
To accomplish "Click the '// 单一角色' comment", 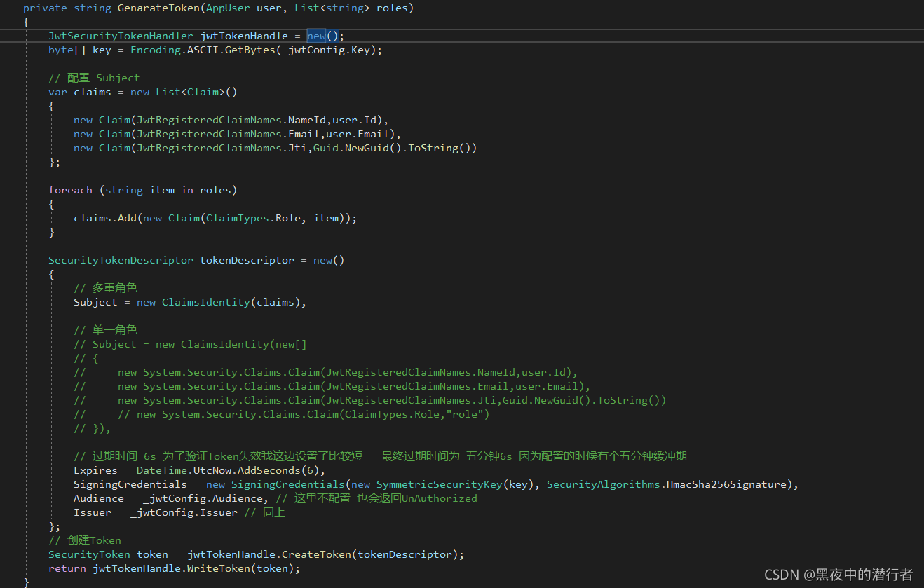I will pos(105,330).
